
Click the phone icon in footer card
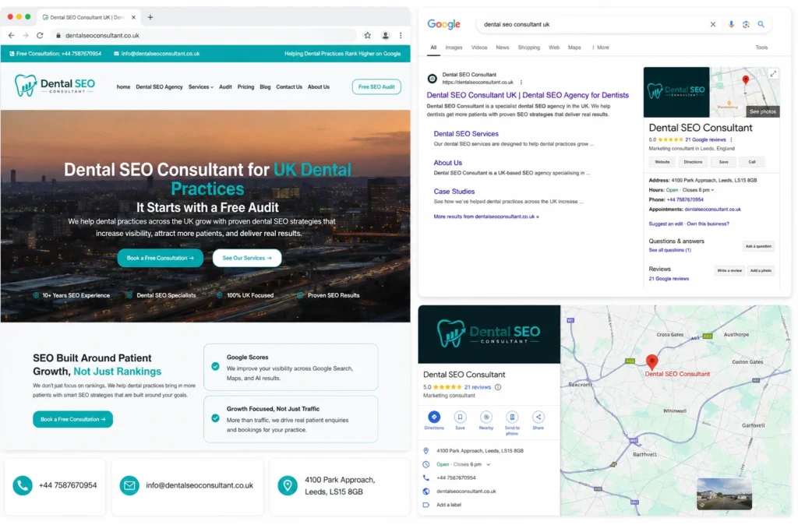tap(23, 485)
